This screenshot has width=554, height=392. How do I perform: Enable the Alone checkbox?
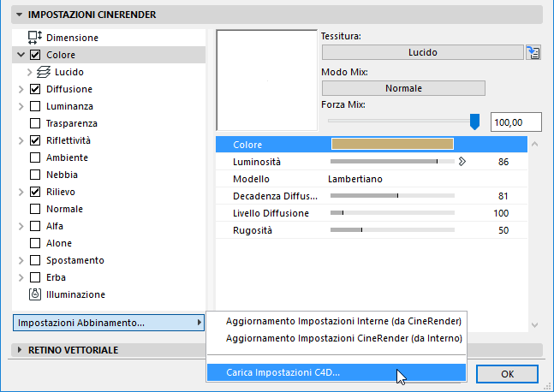[35, 243]
